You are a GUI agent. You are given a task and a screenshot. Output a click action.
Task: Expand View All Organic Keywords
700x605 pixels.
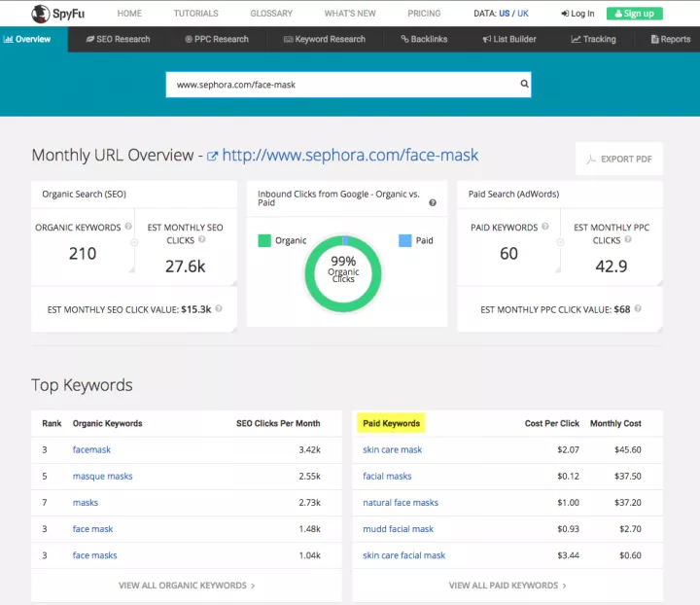click(x=187, y=586)
